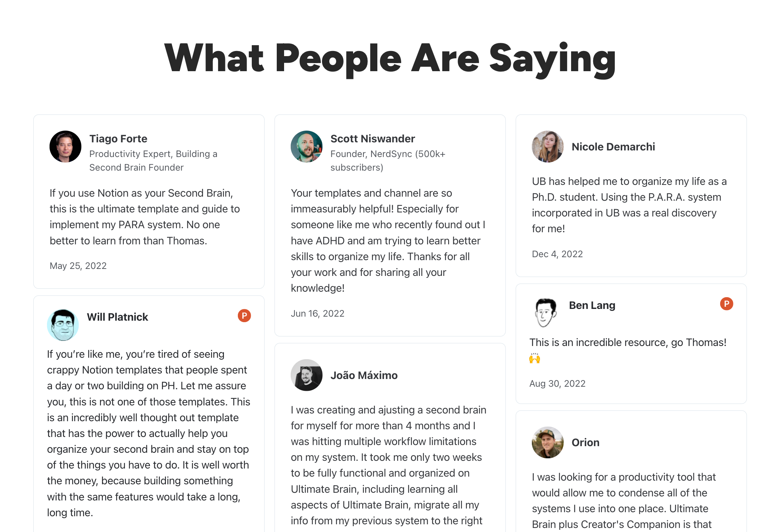Click the name Will Platnick
The height and width of the screenshot is (532, 762).
[x=117, y=317]
